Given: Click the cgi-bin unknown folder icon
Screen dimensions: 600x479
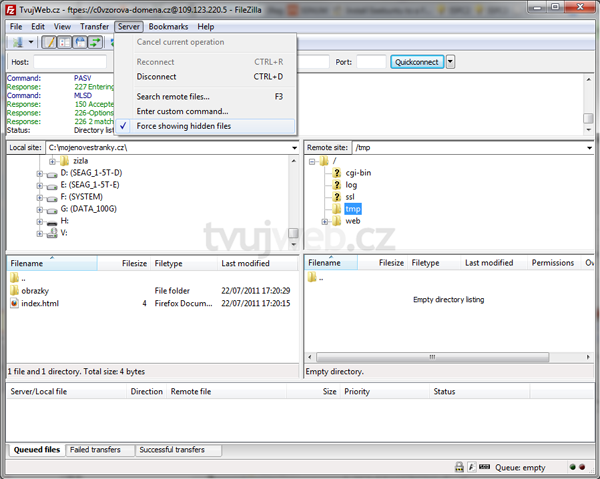Looking at the screenshot, I should tap(336, 173).
